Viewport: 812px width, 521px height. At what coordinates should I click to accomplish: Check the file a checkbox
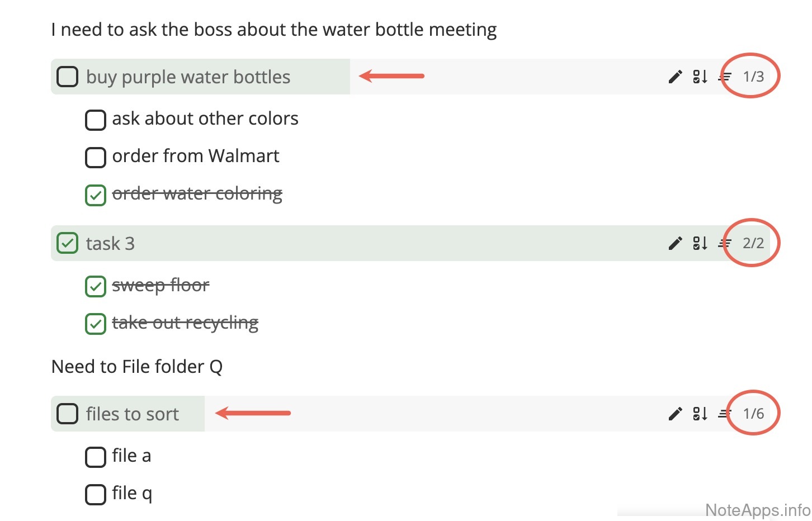coord(95,457)
